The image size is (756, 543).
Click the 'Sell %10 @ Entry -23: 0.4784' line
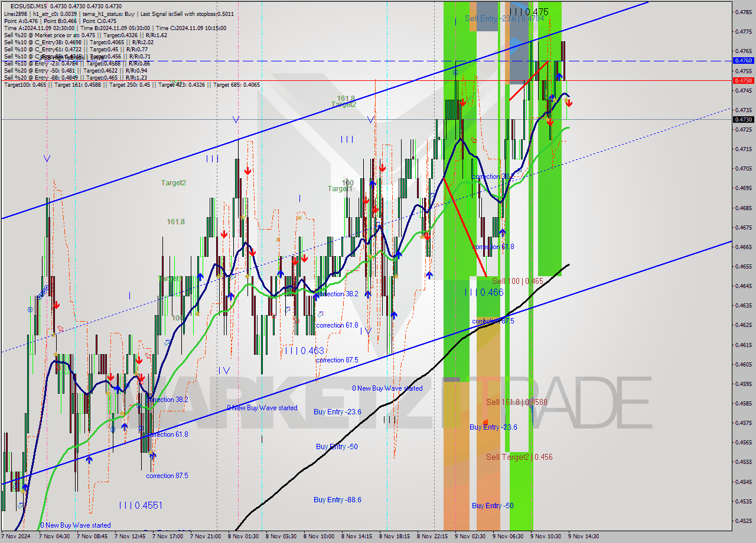[x=77, y=63]
